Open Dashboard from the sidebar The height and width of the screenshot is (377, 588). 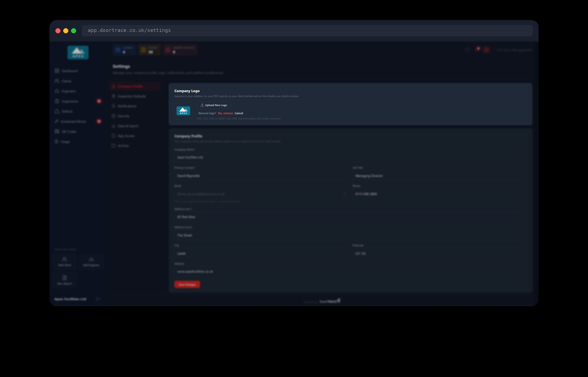(x=78, y=71)
